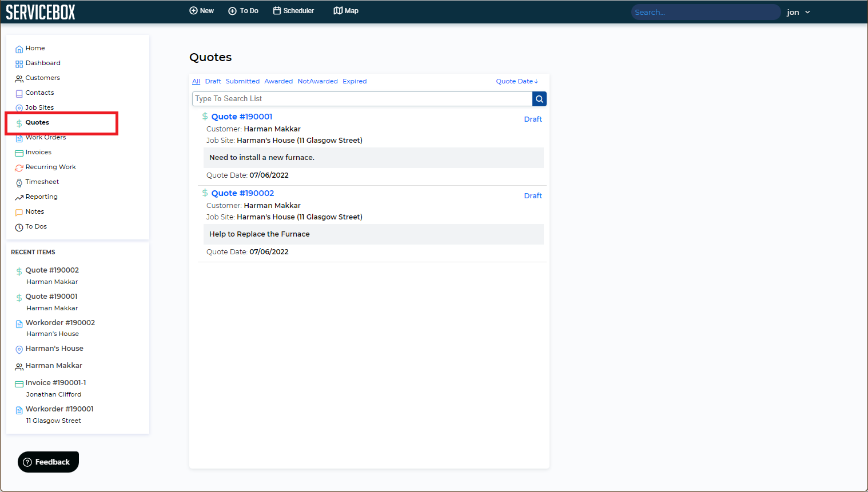Click the calendar icon beside Scheduler

[277, 11]
